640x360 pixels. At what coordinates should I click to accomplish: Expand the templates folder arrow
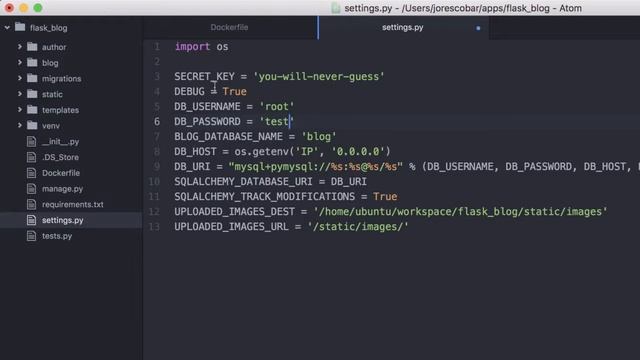click(x=19, y=109)
